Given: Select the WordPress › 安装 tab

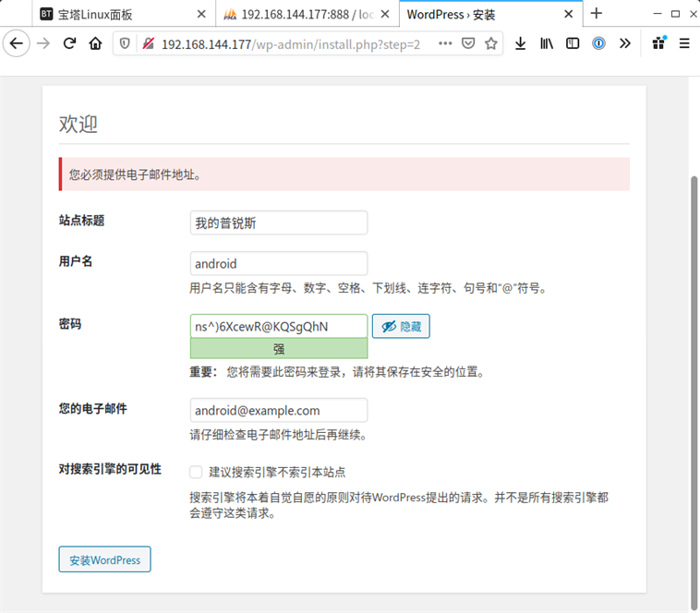Looking at the screenshot, I should 490,14.
